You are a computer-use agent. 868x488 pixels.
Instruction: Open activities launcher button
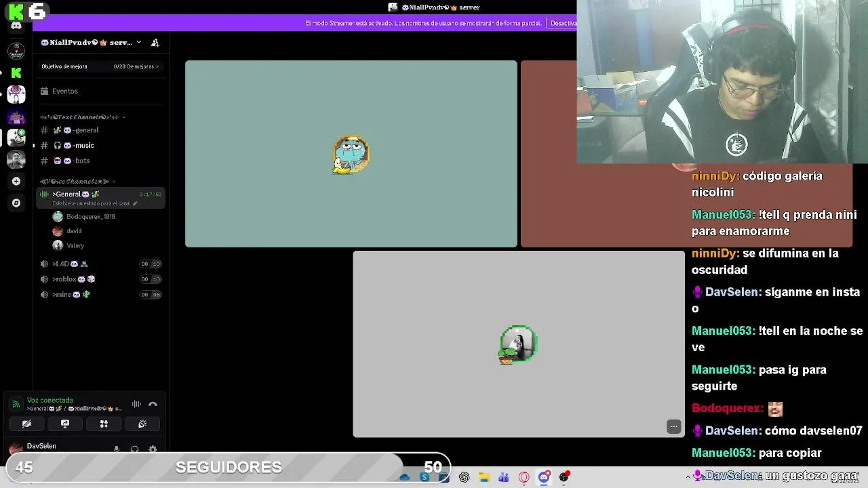[x=104, y=424]
